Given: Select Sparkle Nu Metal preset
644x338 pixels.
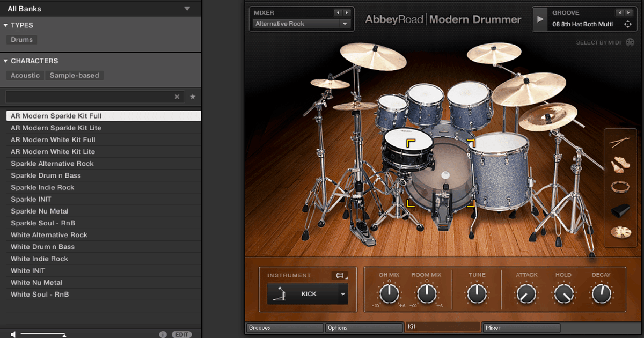Looking at the screenshot, I should tap(104, 211).
